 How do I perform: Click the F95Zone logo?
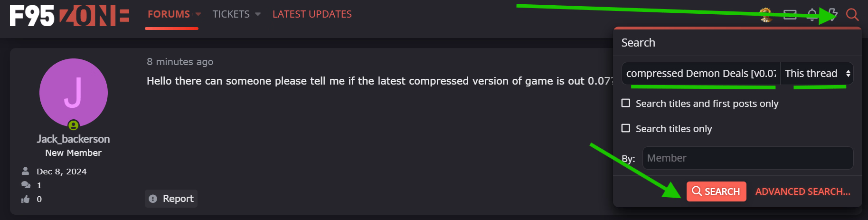69,15
